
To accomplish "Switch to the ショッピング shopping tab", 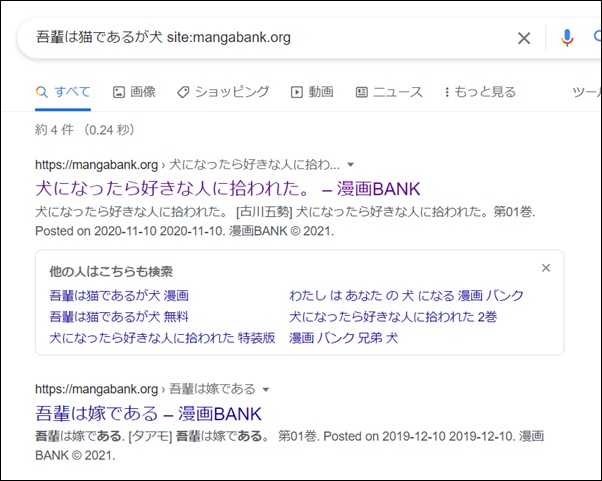I will (x=223, y=92).
